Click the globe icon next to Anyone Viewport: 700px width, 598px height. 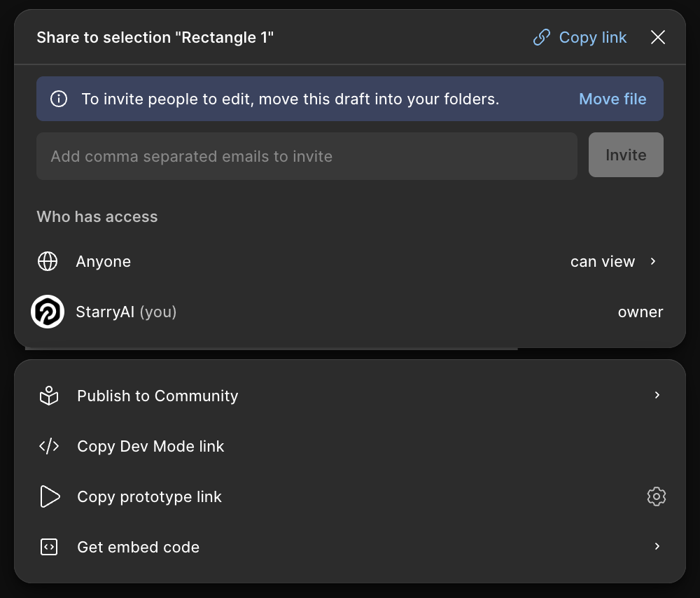point(48,261)
